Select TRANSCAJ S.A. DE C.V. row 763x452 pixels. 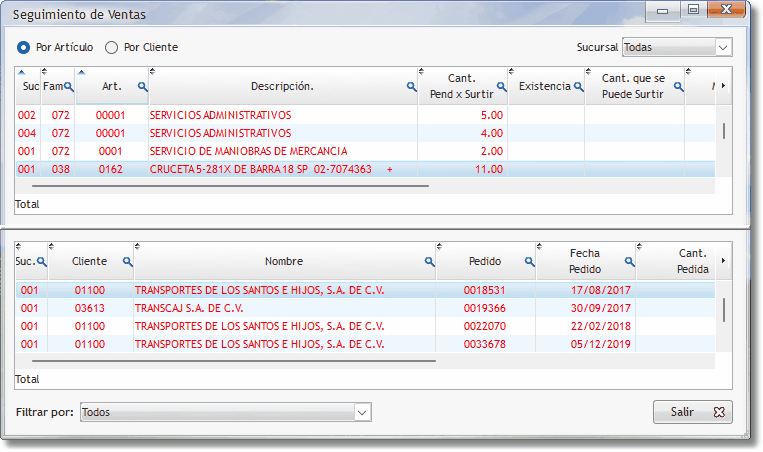[365, 308]
